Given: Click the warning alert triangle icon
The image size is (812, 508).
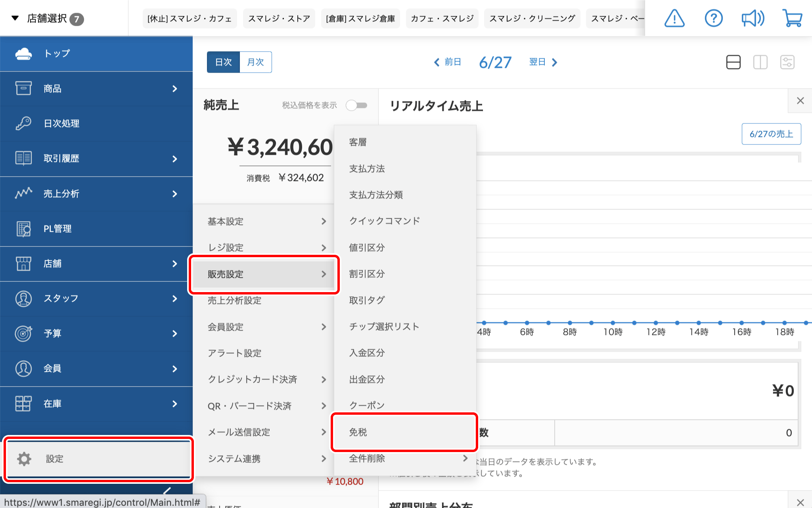Looking at the screenshot, I should point(674,18).
